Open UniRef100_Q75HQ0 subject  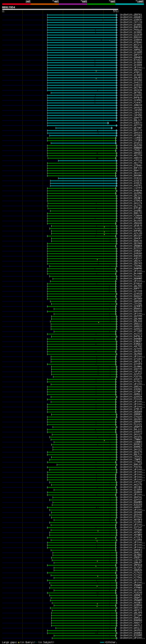[131, 166]
